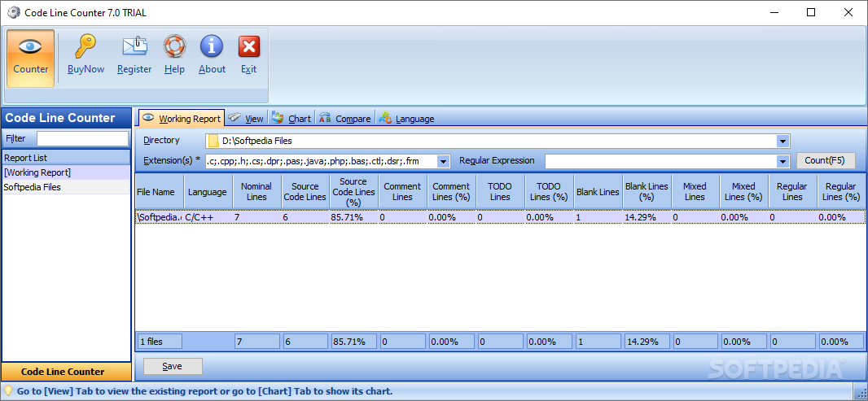Click the Code Line Counter sidebar title
Image resolution: width=868 pixels, height=401 pixels.
point(60,118)
